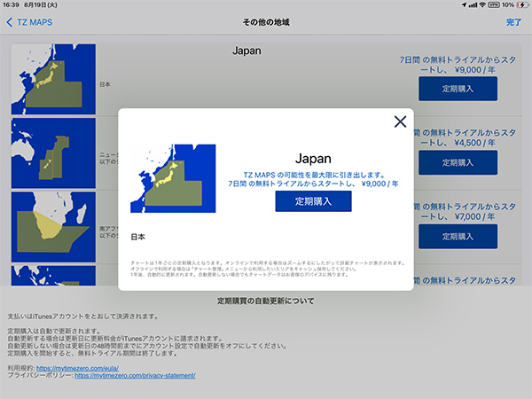Tap the Wi-Fi status icon
Image resolution: width=532 pixels, height=399 pixels.
click(x=482, y=4)
